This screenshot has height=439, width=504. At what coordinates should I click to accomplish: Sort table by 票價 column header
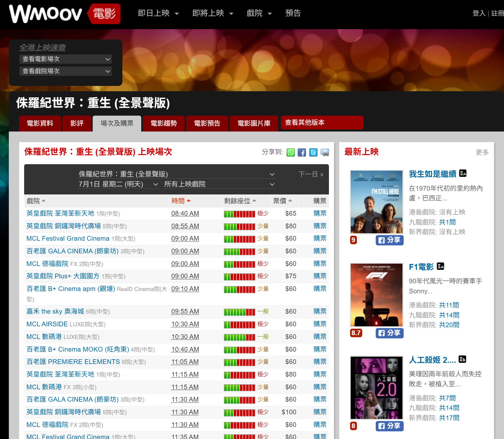(x=282, y=201)
